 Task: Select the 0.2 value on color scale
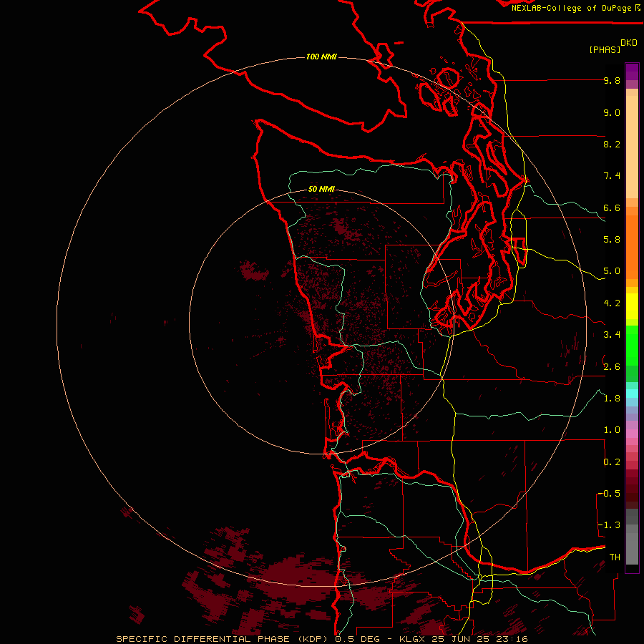[612, 462]
